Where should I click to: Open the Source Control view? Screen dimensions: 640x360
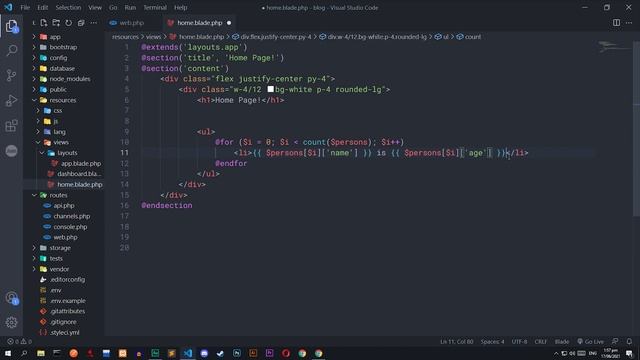click(x=11, y=76)
